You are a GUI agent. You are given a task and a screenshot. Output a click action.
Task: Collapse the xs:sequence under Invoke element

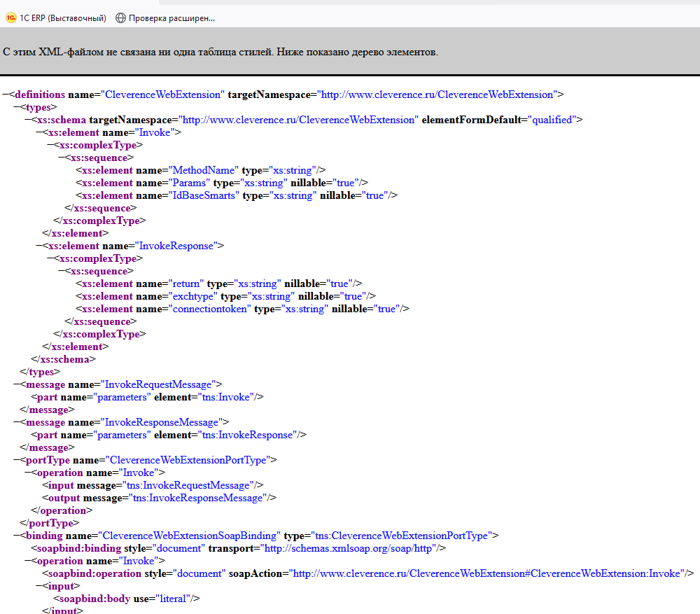pos(61,158)
